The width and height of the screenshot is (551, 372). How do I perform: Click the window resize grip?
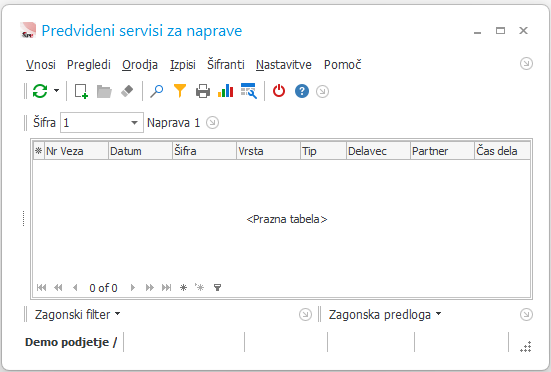(526, 347)
